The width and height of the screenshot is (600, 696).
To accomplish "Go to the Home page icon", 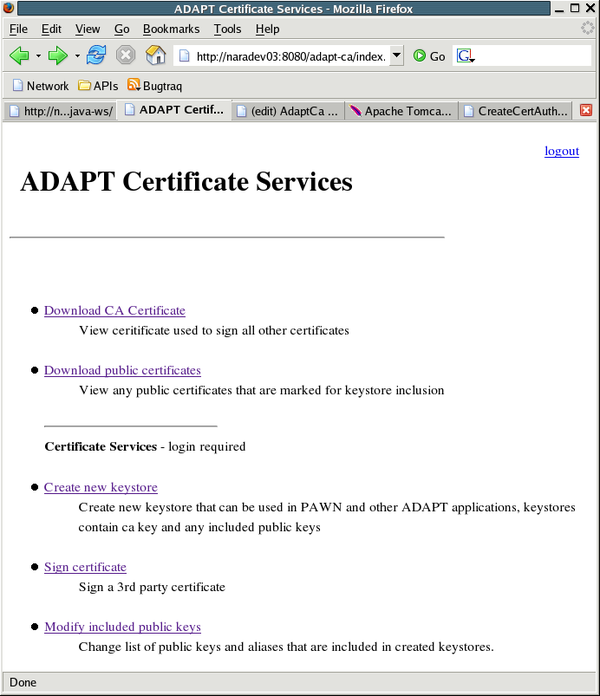I will [x=155, y=56].
